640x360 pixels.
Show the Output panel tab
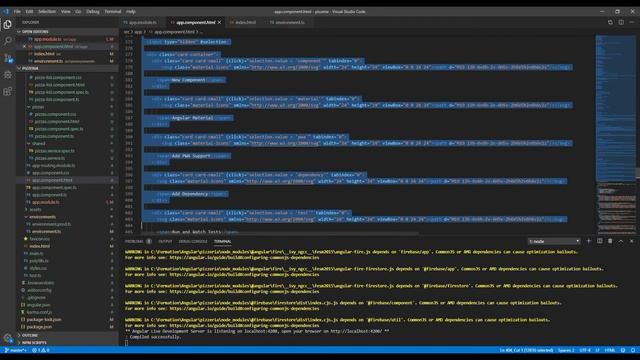(165, 241)
